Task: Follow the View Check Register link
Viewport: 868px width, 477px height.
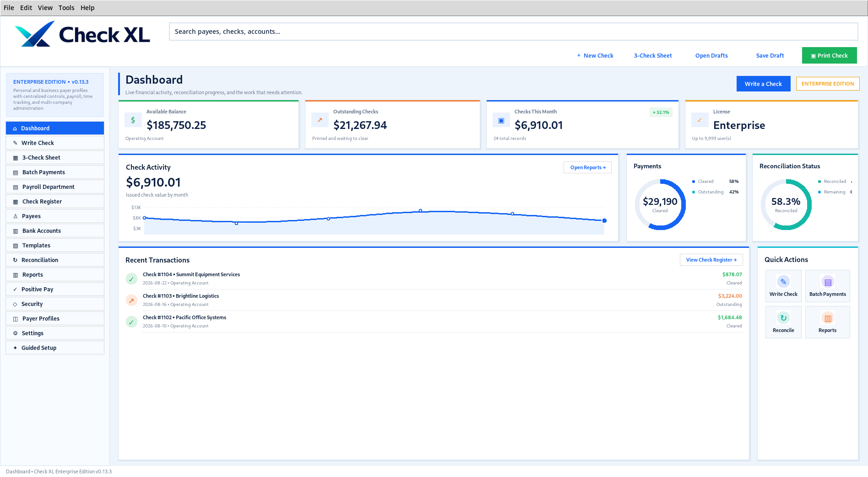Action: [x=711, y=260]
